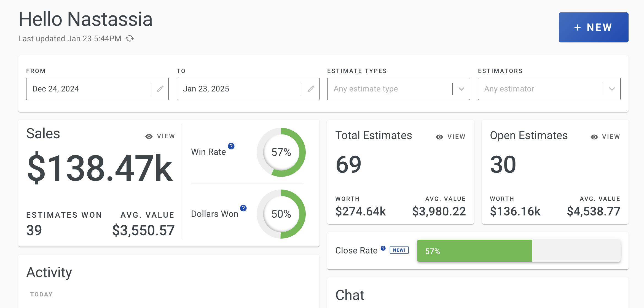
Task: Edit the From date Dec 24, 2024
Action: click(x=97, y=89)
